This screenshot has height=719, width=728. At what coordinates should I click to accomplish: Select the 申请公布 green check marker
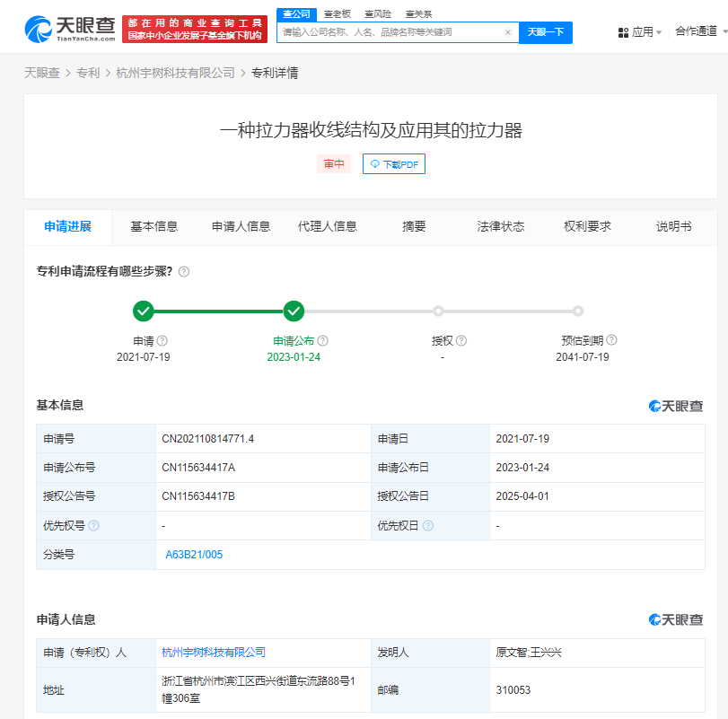[x=294, y=311]
